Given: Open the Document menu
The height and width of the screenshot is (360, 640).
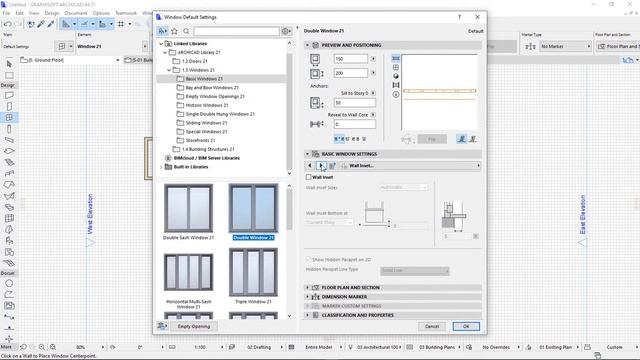Looking at the screenshot, I should (x=76, y=13).
